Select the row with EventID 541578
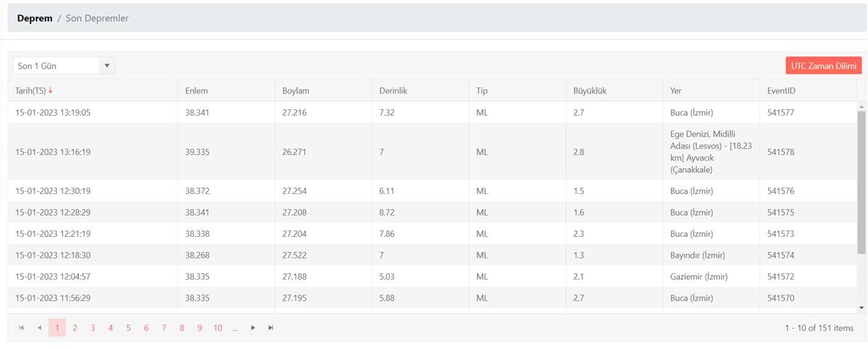The image size is (868, 349). click(x=780, y=152)
